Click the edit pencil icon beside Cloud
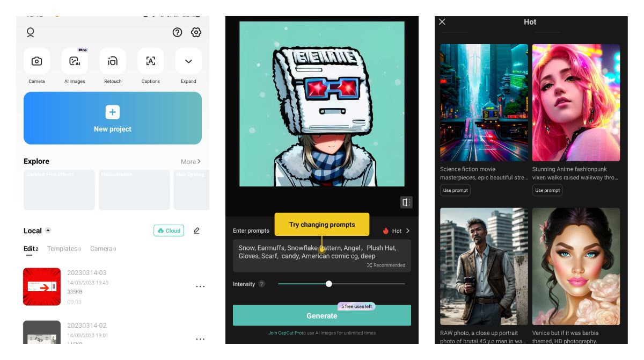Screen dimensions: 644x360 pyautogui.click(x=196, y=231)
